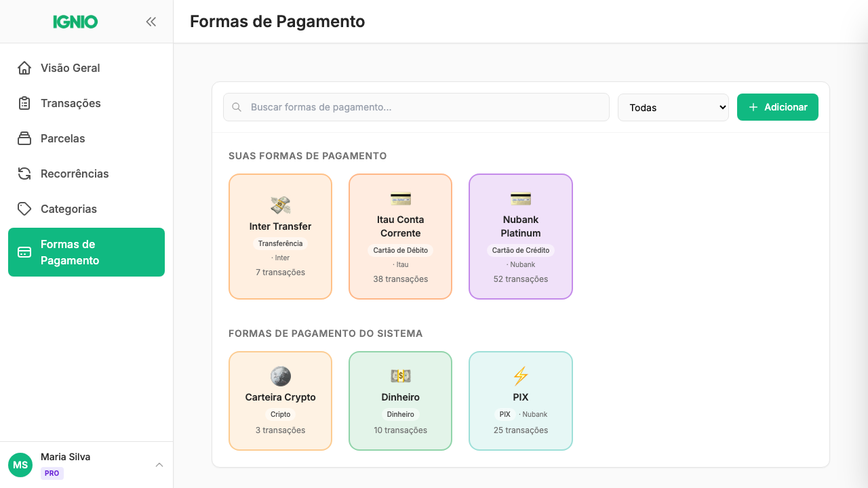Viewport: 868px width, 488px height.
Task: Click the Recorrências refresh arrows icon
Action: [24, 174]
